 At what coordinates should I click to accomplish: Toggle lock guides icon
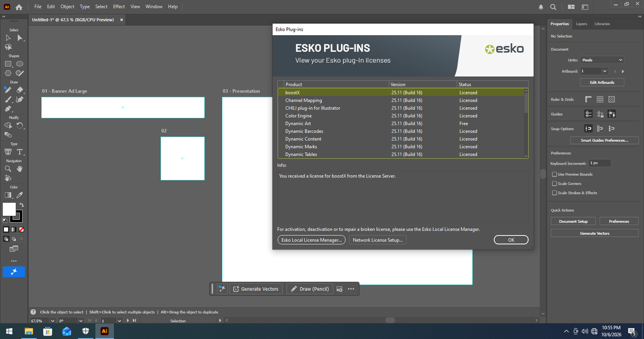tap(600, 114)
